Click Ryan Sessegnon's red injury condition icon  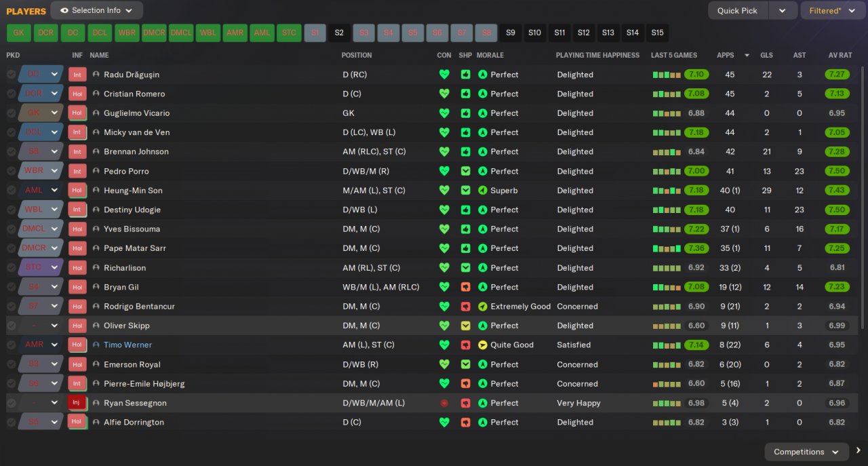point(444,403)
